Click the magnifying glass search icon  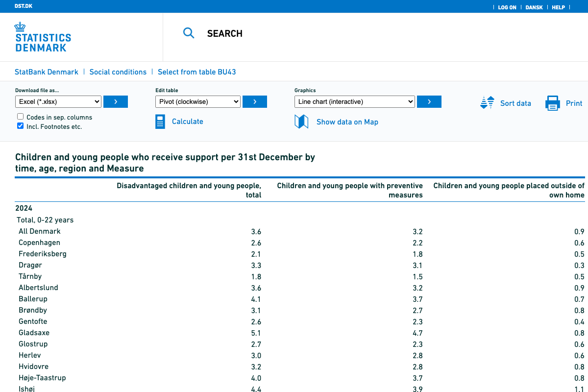[x=189, y=33]
